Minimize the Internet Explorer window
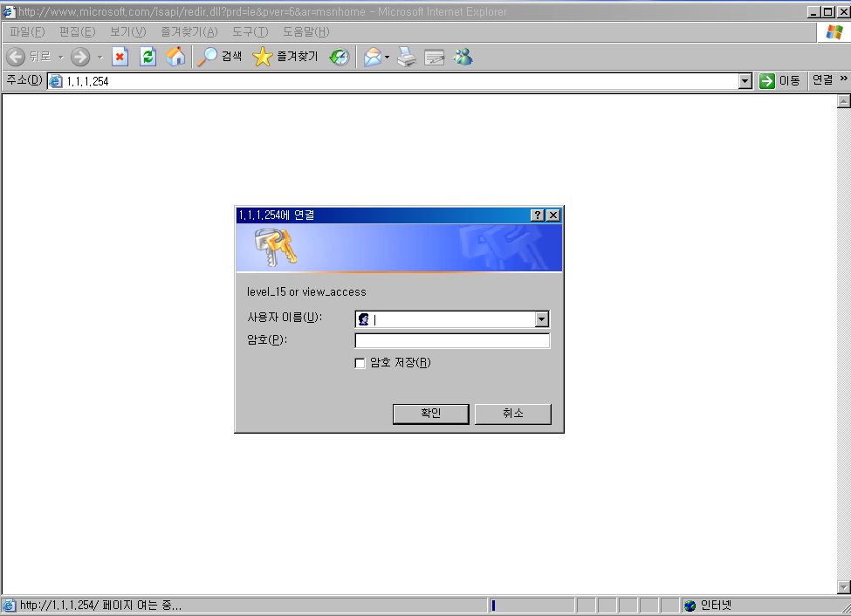 814,12
